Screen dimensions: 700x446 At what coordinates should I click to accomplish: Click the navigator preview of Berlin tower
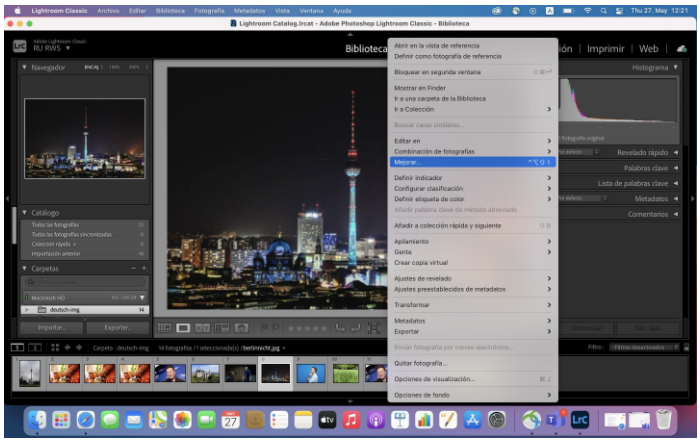85,138
